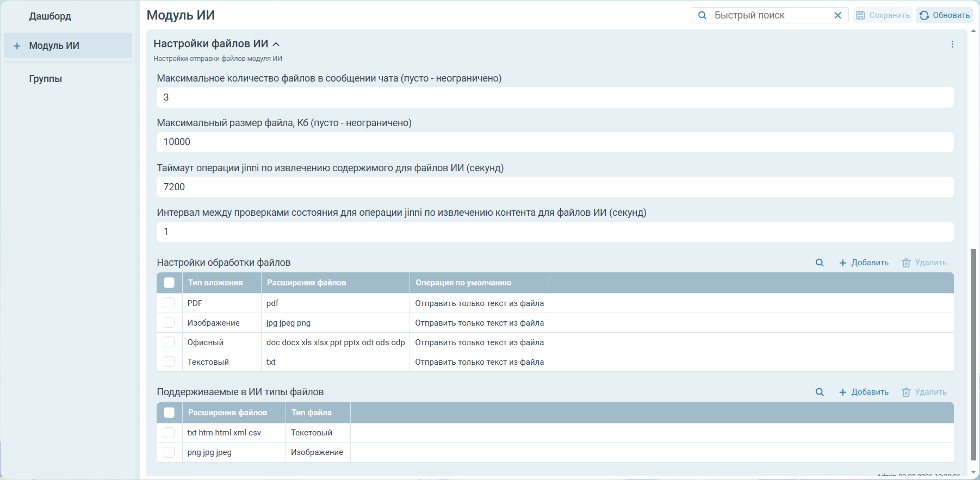Viewport: 980px width, 480px height.
Task: Click the quick search magnifier icon
Action: tap(702, 15)
